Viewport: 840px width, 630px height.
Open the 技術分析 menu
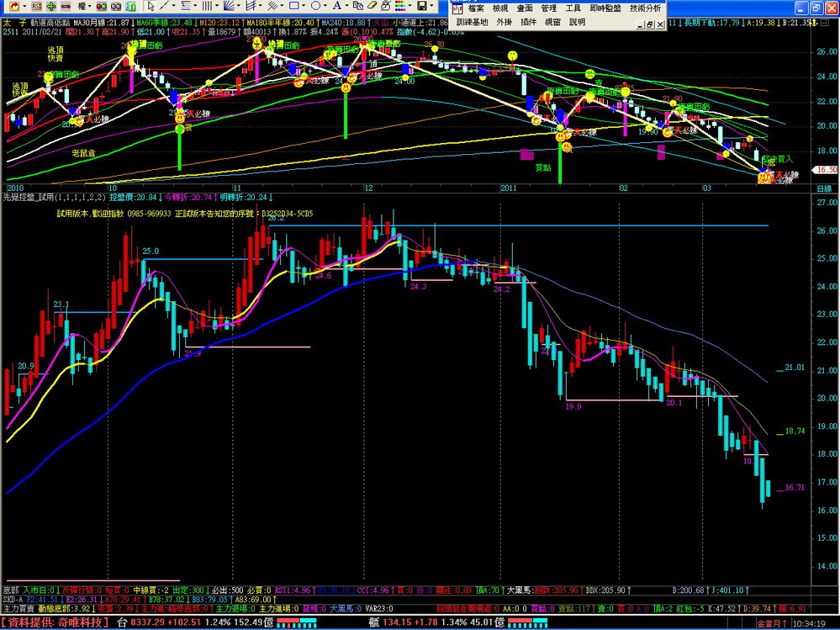[x=645, y=8]
